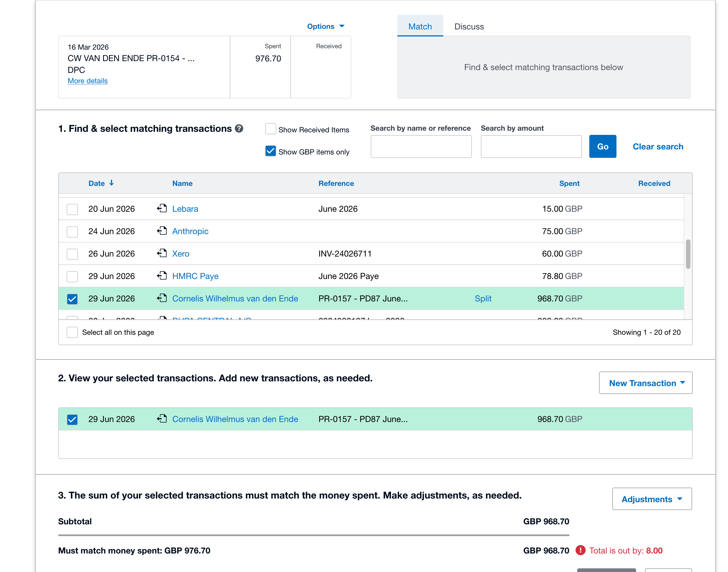Tick the checkbox for the Xero row

click(72, 254)
